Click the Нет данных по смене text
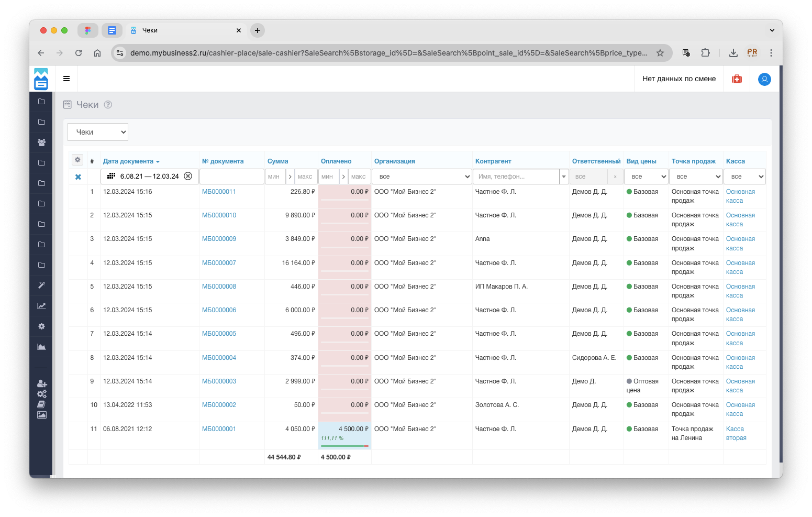This screenshot has height=517, width=812. pos(679,79)
